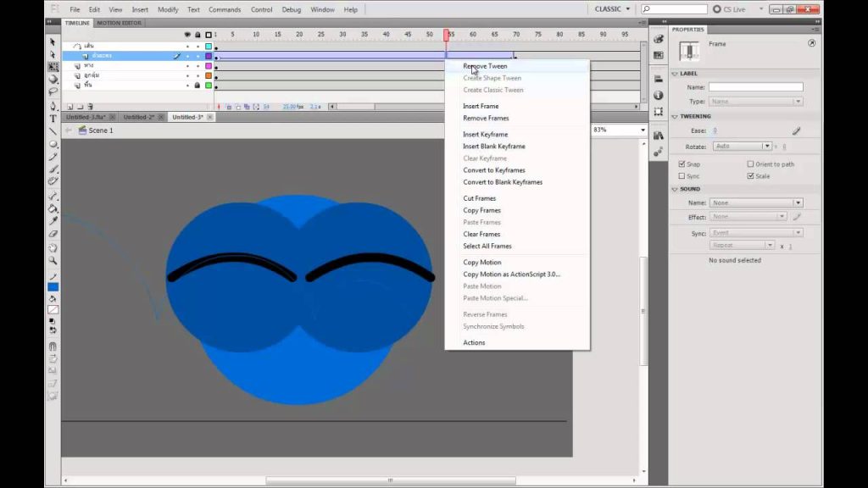Select the Lasso tool

[x=53, y=91]
